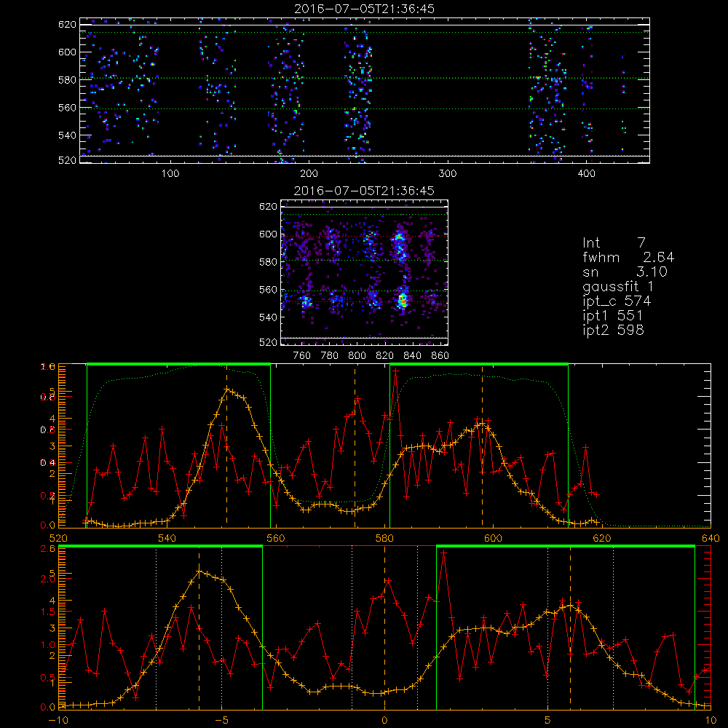Viewport: 728px width, 728px height.
Task: Click the orange peak near -5.7 in the bottom plot
Action: click(x=199, y=571)
